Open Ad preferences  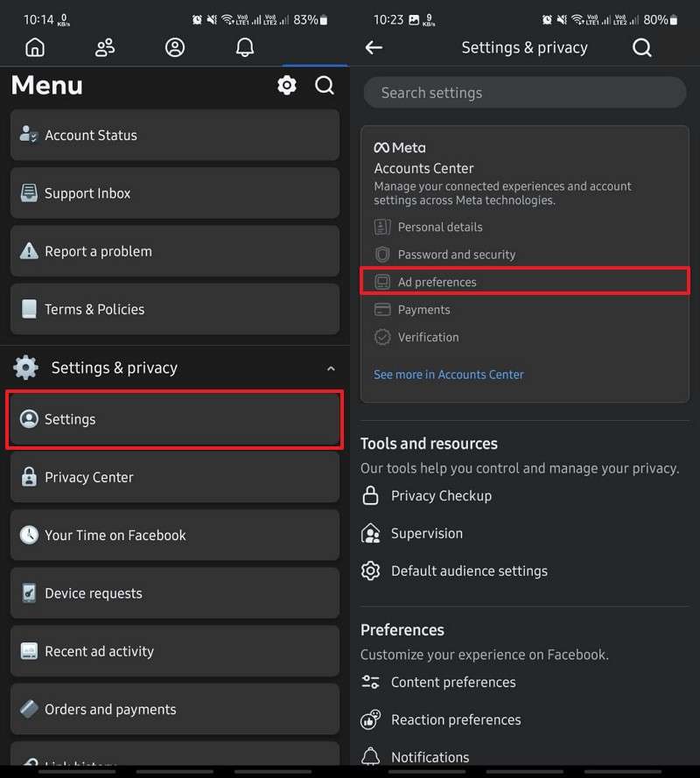click(x=524, y=282)
